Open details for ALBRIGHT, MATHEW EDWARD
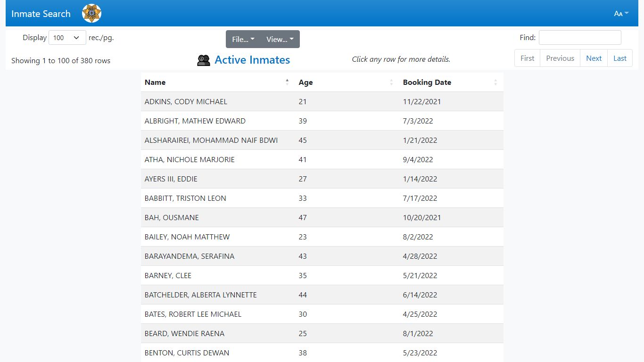Viewport: 644px width, 362px height. pyautogui.click(x=322, y=121)
